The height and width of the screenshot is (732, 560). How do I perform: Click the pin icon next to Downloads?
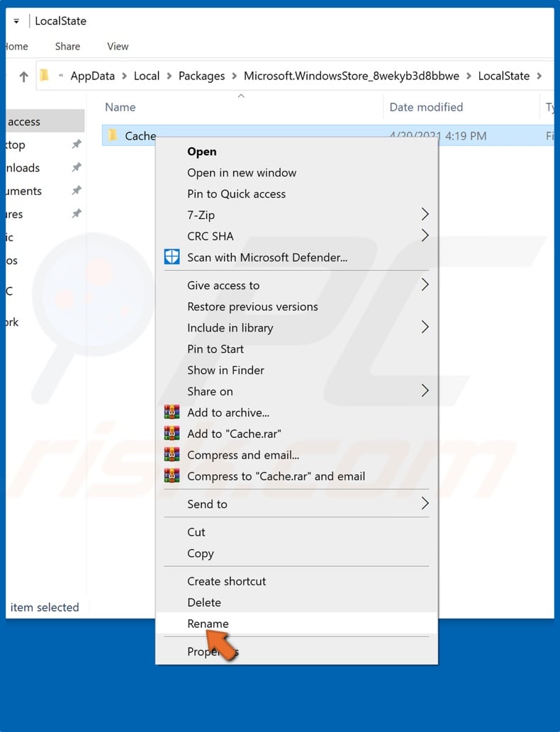(77, 167)
